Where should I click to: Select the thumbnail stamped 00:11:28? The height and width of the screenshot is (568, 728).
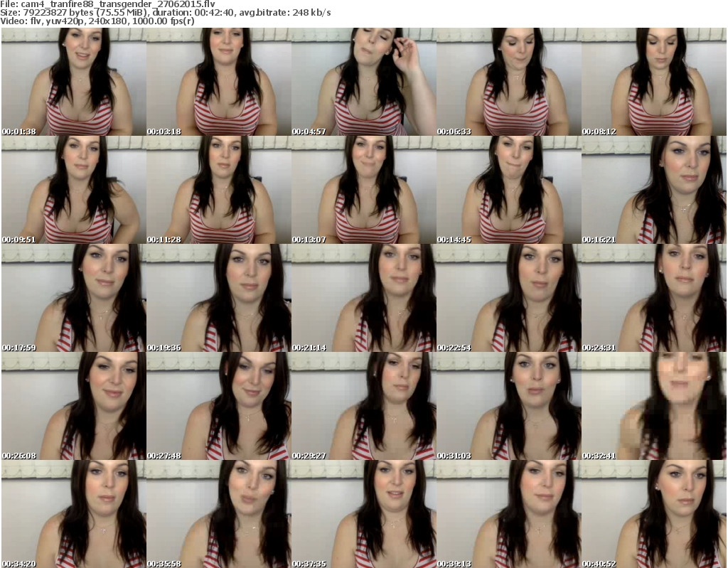pyautogui.click(x=219, y=190)
